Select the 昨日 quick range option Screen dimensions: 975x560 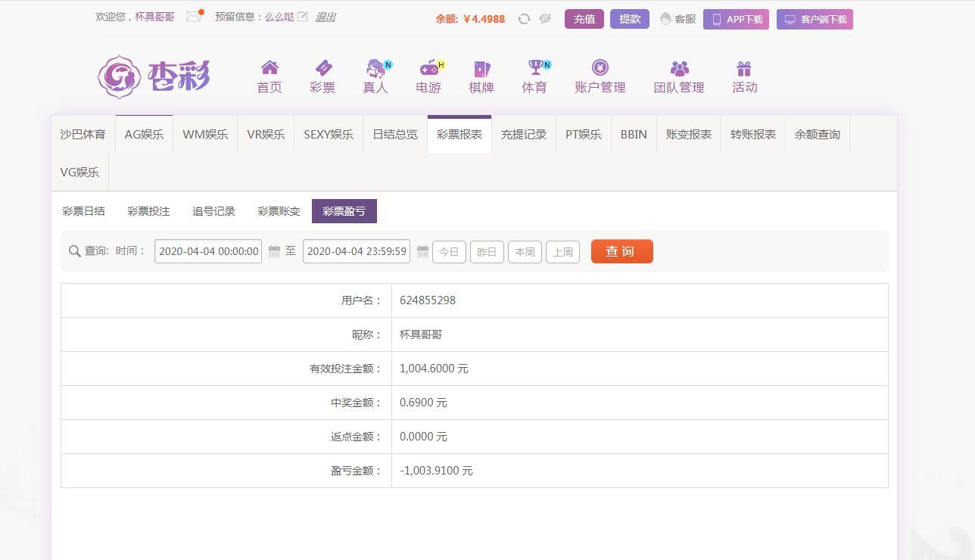tap(487, 252)
